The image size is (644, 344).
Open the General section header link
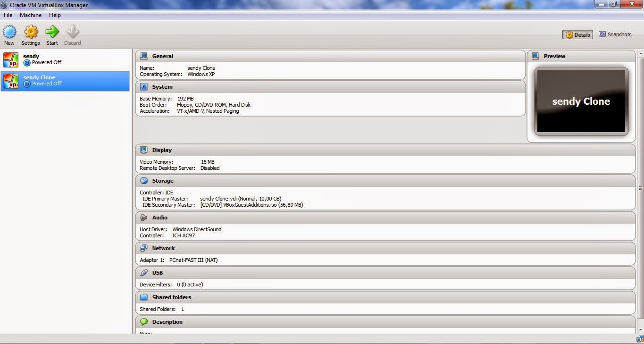(163, 56)
